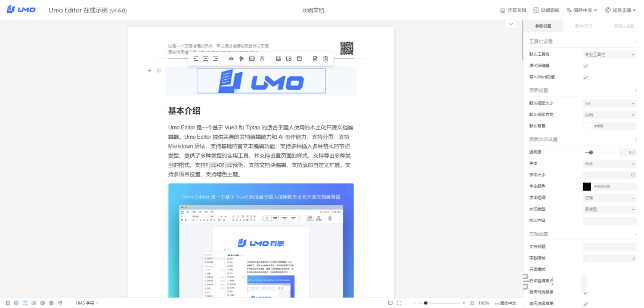Switch to the 自定义主题 tab

623,26
